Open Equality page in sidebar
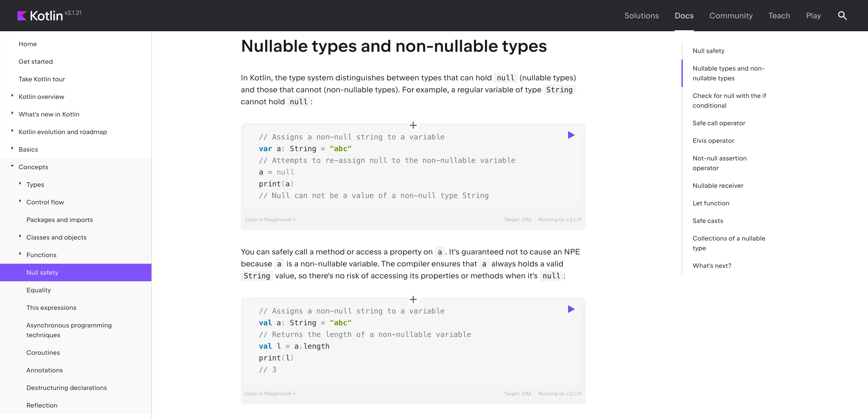Screen dimensions: 868x419 (x=38, y=290)
